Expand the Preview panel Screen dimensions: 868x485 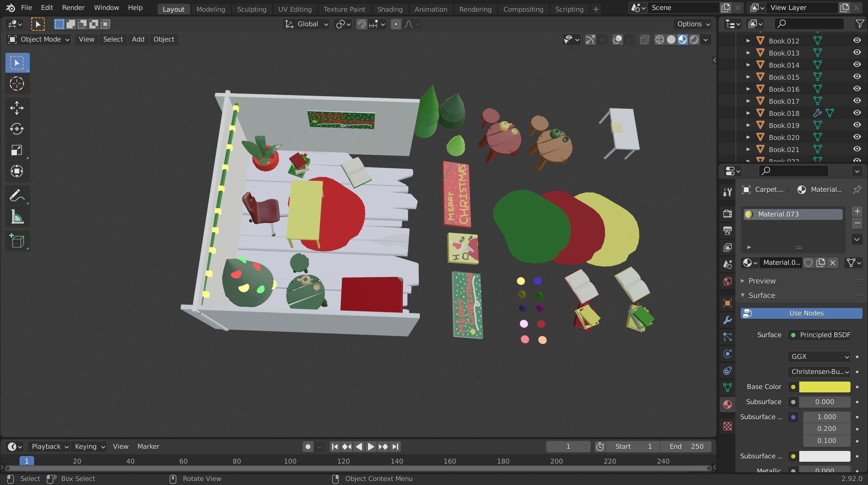743,281
